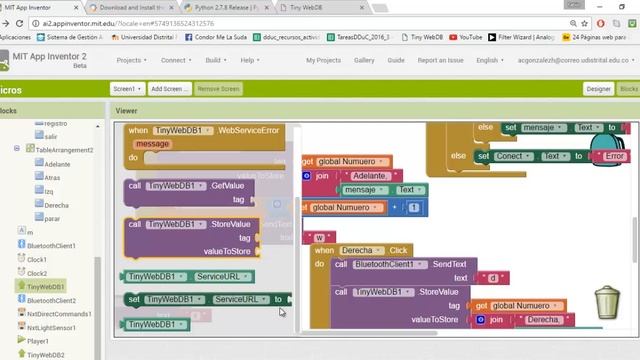Click the Add Screen button
640x360 pixels.
[x=169, y=89]
